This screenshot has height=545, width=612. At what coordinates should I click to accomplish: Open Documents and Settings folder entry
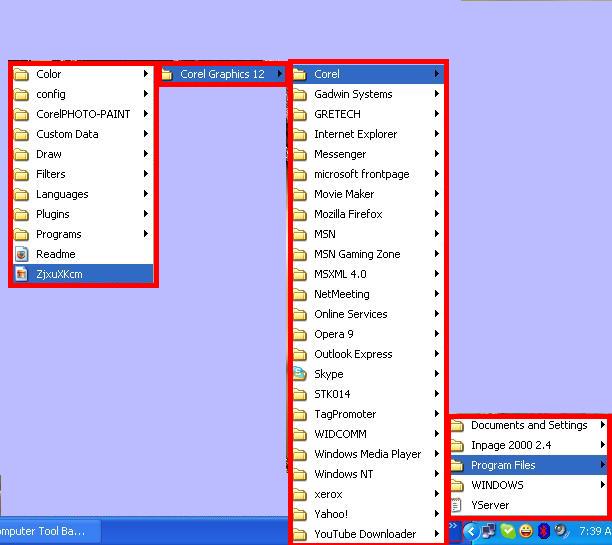(x=529, y=425)
